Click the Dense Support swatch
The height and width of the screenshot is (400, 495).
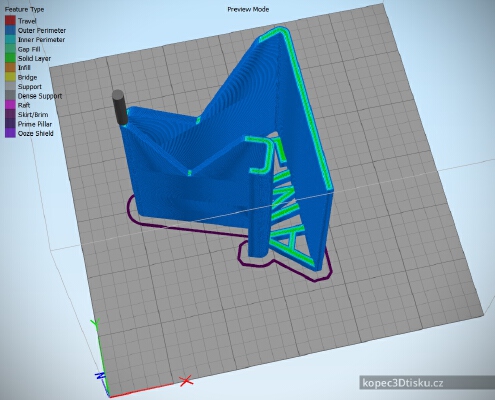(x=10, y=95)
